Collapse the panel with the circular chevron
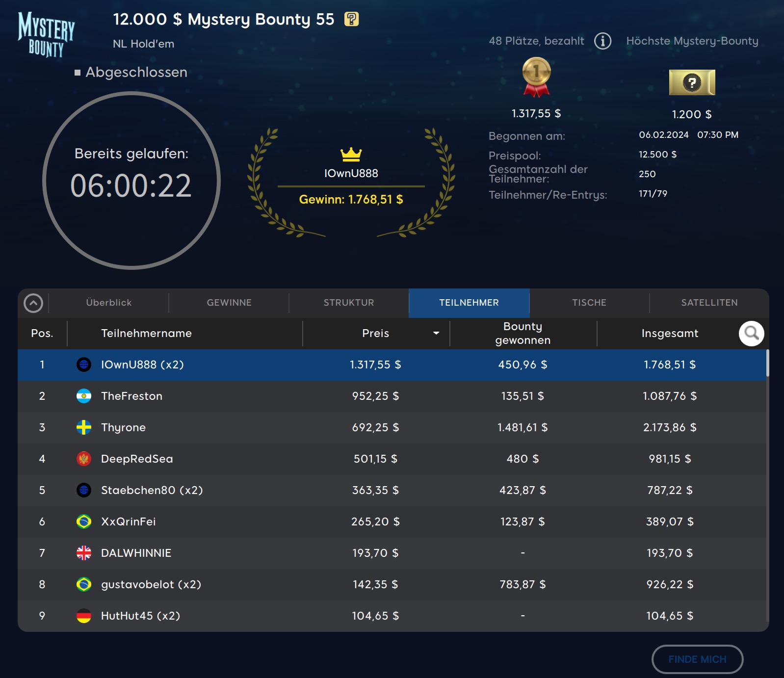784x678 pixels. point(33,303)
